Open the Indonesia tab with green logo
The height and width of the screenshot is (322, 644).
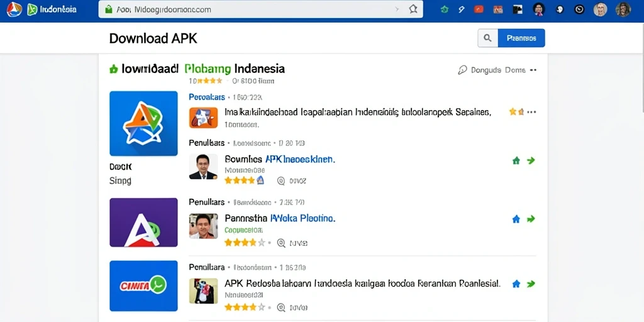(52, 9)
